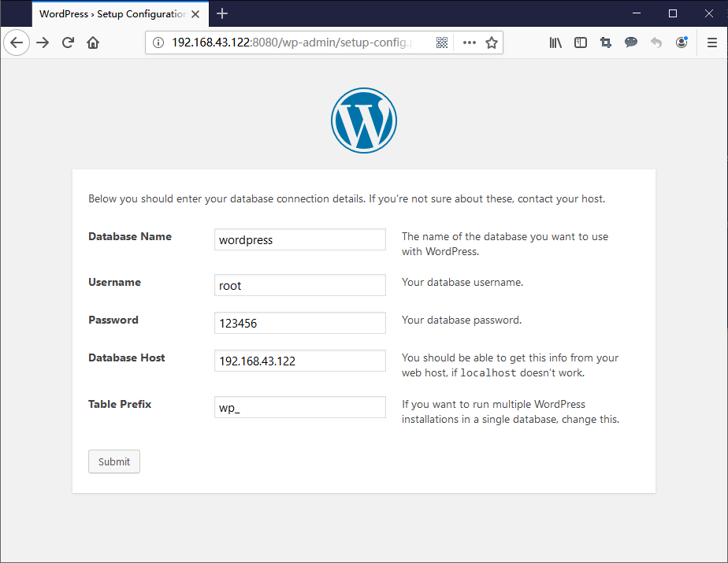Screen dimensions: 728x563
Task: Click the Database Host input field
Action: point(299,361)
